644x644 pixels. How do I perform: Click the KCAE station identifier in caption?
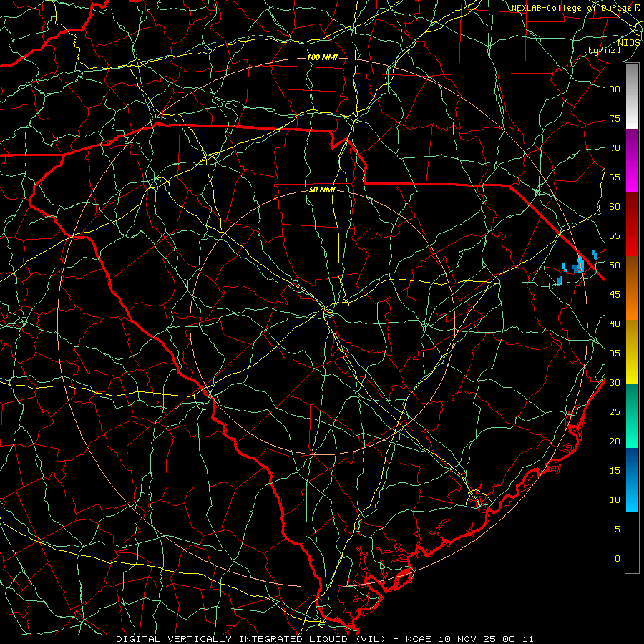[419, 639]
